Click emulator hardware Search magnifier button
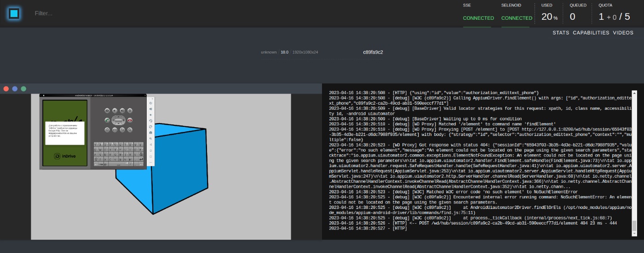This screenshot has width=644, height=253. pyautogui.click(x=130, y=130)
